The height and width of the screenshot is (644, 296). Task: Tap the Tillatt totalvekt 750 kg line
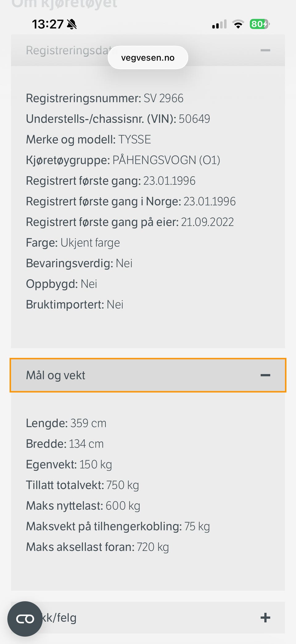[x=82, y=485]
